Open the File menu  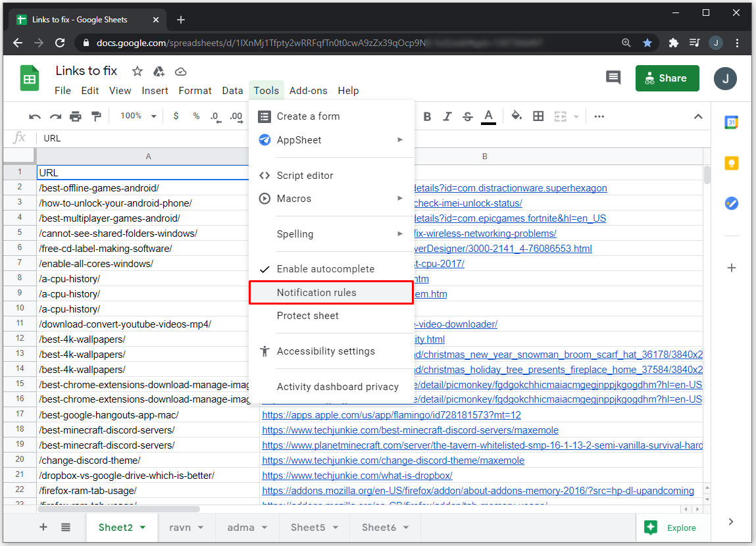coord(63,91)
